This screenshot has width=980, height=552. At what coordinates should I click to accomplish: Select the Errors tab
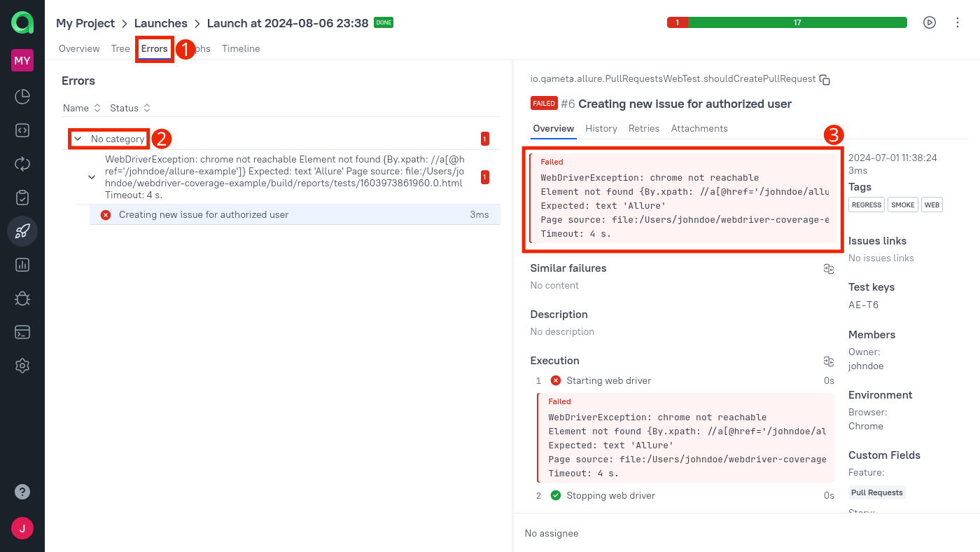point(155,48)
